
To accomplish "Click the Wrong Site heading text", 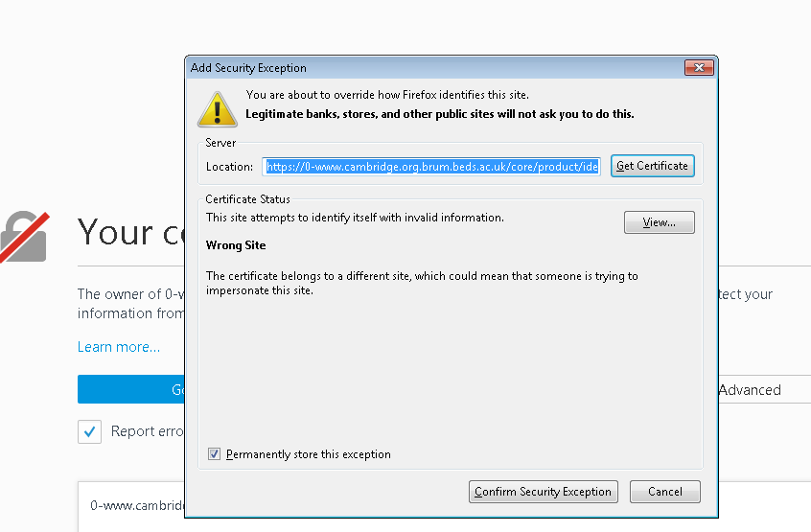I will (236, 245).
